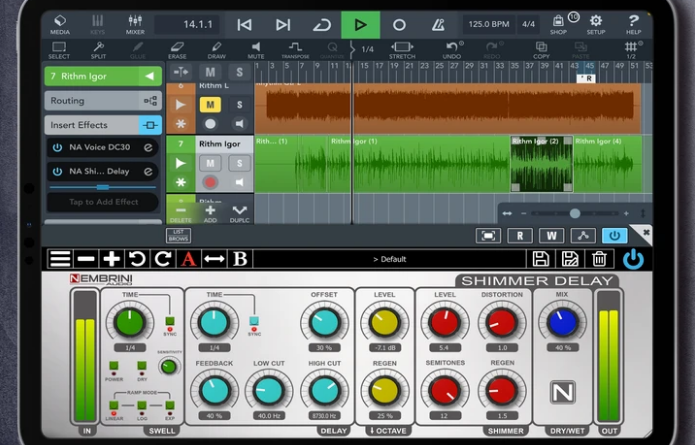Solo the Rithm L track

tap(239, 105)
